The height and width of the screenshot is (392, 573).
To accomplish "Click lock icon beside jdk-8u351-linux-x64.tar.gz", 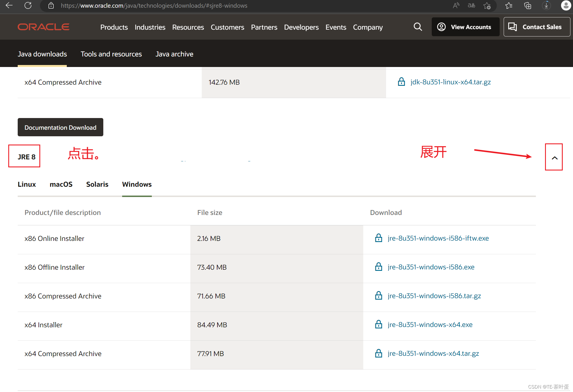I will tap(401, 82).
